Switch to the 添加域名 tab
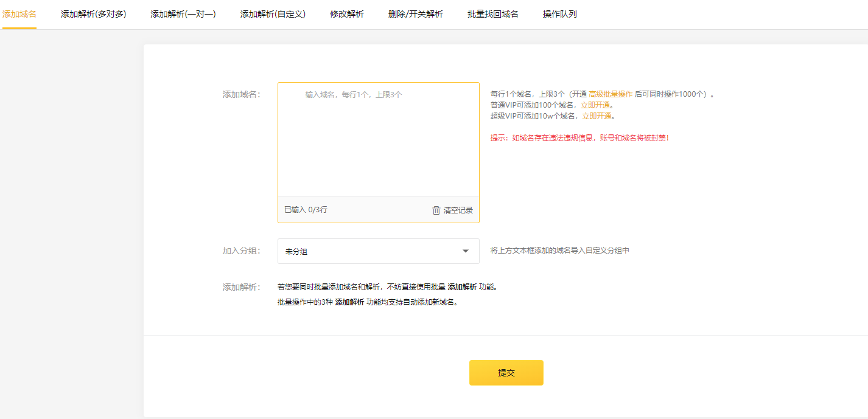This screenshot has width=868, height=419. pos(19,14)
